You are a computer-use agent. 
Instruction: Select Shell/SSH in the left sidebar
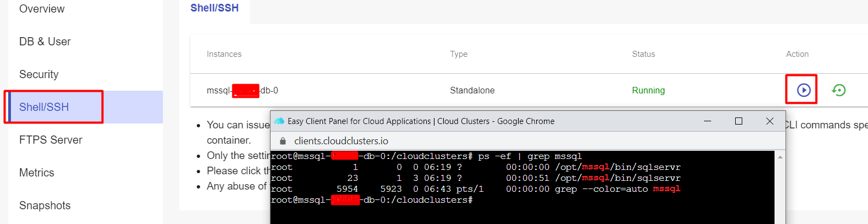click(x=44, y=107)
